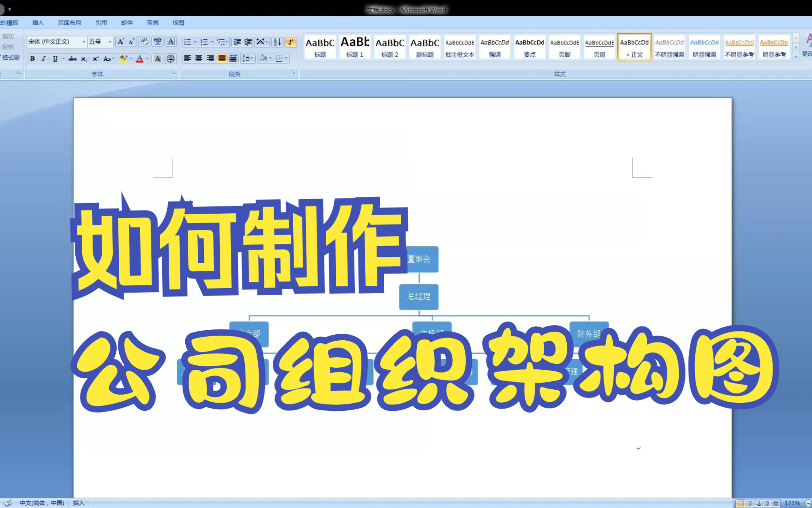Click the bulleted list icon
Image resolution: width=812 pixels, height=508 pixels.
pos(187,40)
